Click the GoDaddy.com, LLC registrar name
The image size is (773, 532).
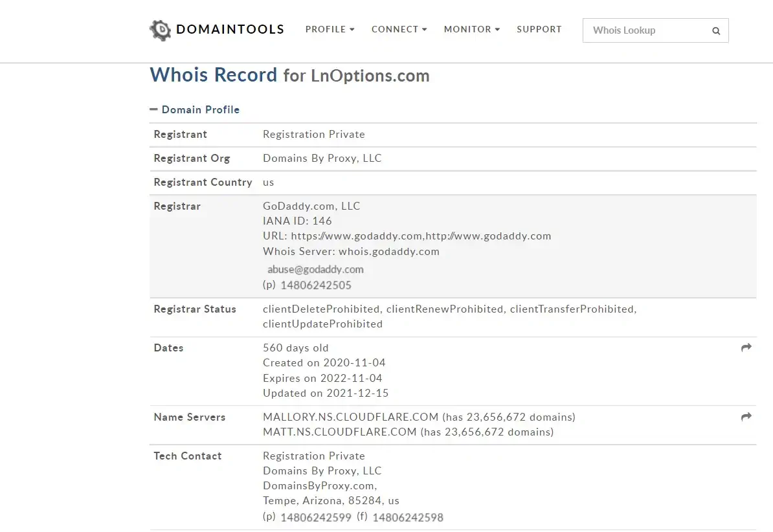[311, 206]
